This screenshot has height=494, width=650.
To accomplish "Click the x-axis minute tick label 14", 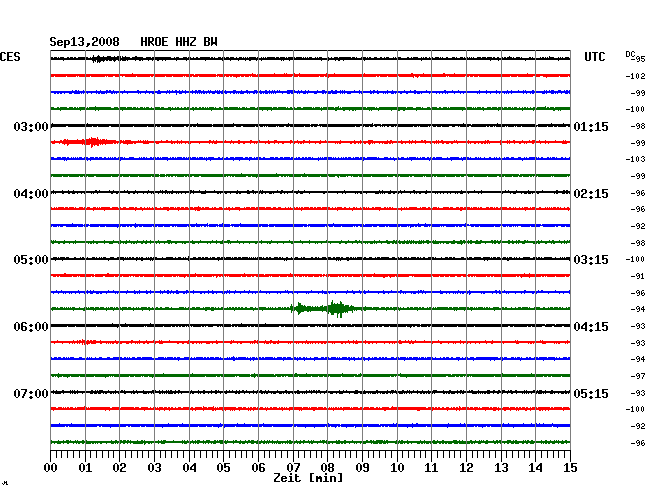I will coord(535,467).
